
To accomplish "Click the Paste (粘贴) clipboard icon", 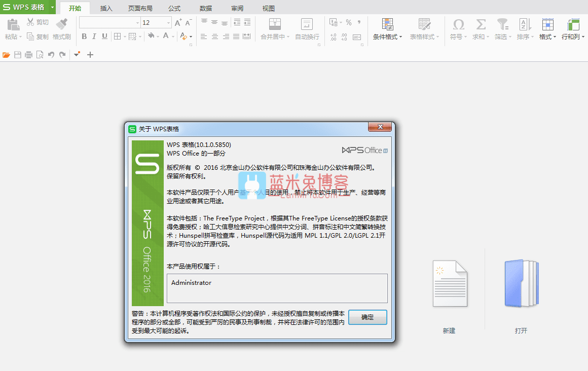I will (x=13, y=25).
